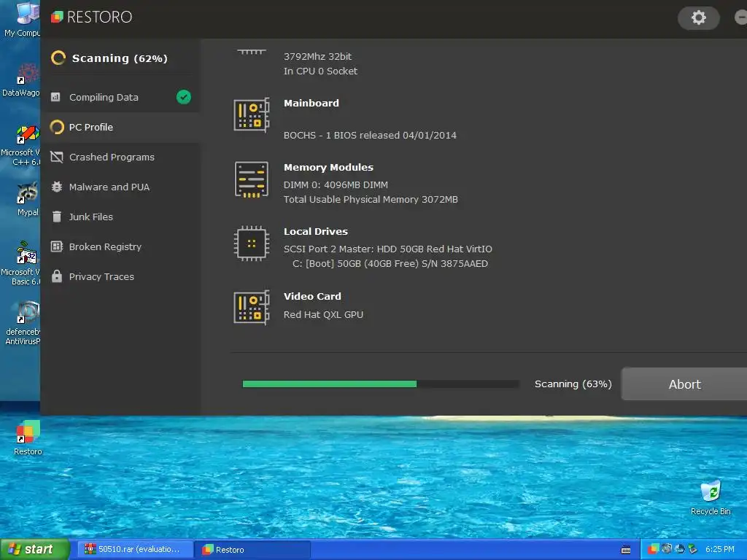Open the Broken Registry section
This screenshot has width=747, height=560.
click(x=120, y=246)
